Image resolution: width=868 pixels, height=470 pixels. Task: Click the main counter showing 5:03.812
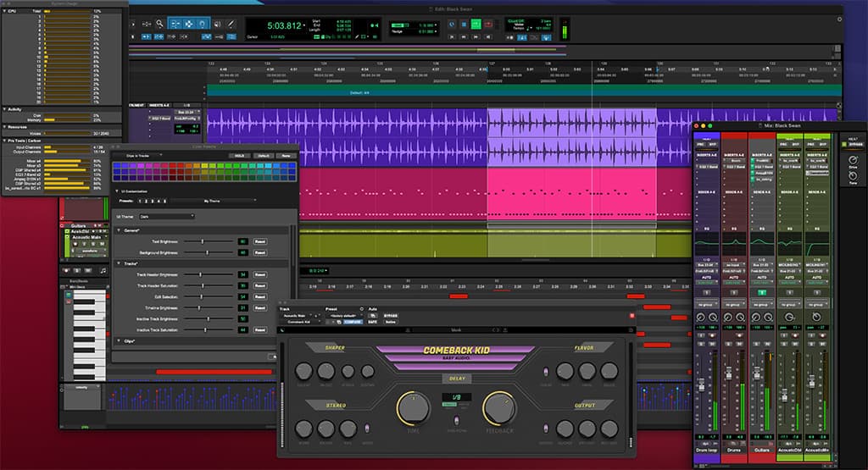287,25
